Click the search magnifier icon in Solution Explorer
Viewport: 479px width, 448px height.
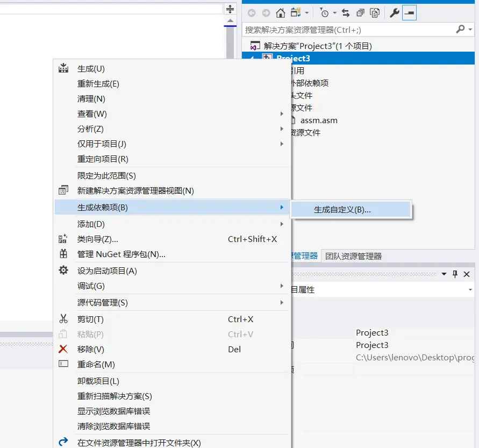(x=460, y=30)
